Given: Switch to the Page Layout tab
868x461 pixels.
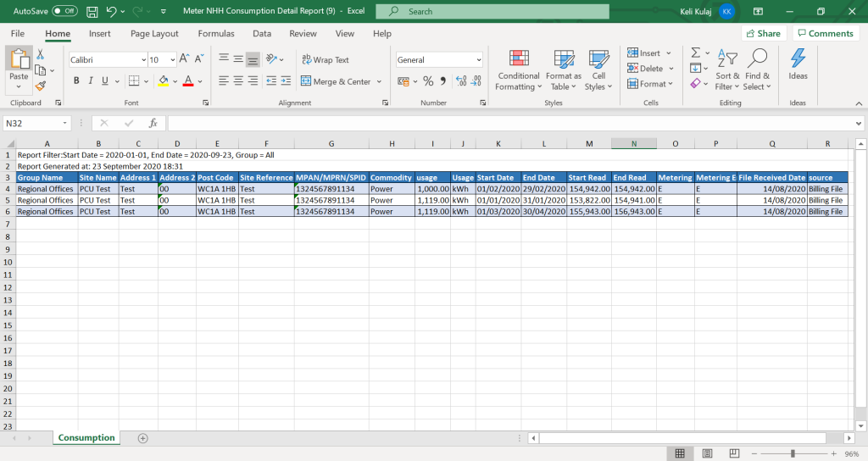Looking at the screenshot, I should [x=154, y=34].
